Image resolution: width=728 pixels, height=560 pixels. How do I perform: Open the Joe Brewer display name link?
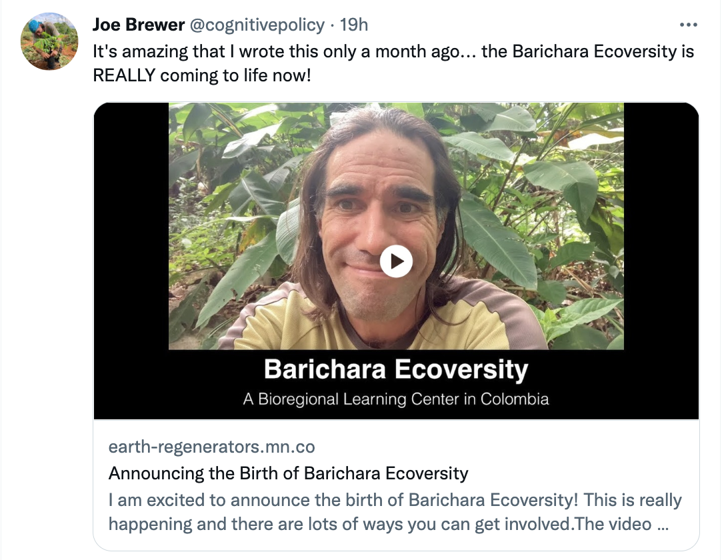tap(138, 25)
